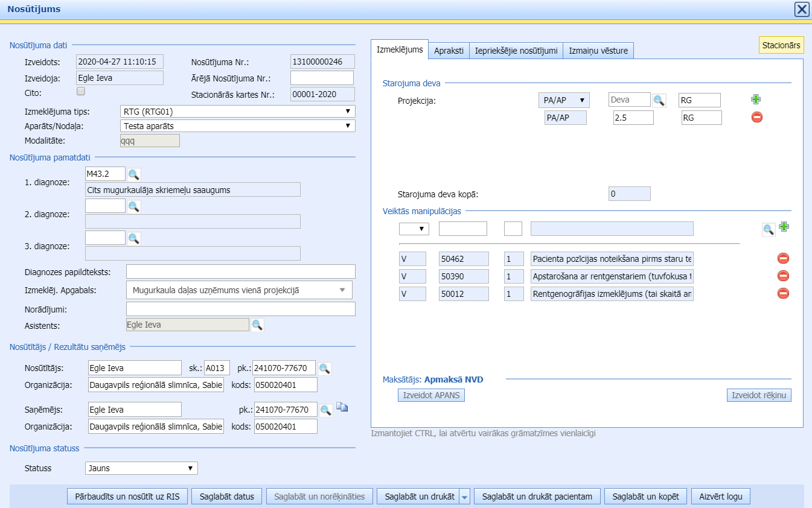Remove the PA/AP 2.5 radiation dose row
This screenshot has width=812, height=508.
tap(757, 117)
